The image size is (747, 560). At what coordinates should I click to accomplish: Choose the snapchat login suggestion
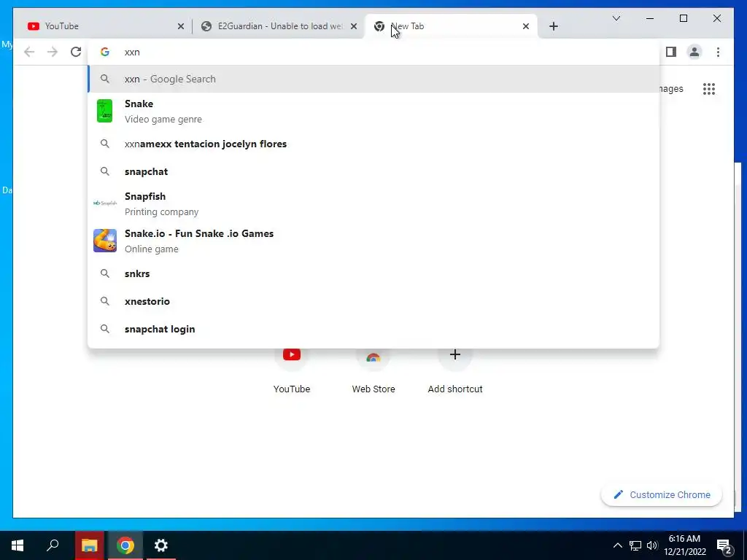[x=373, y=329]
